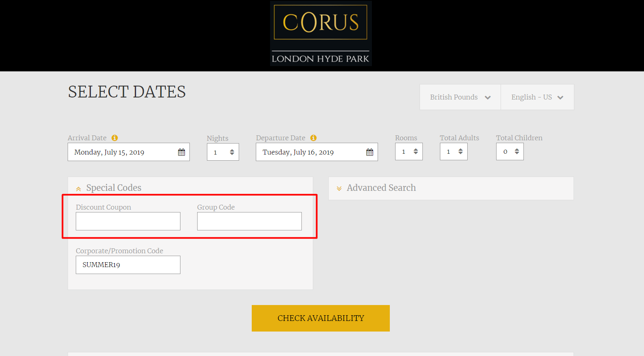Click the Check Availability button
The image size is (644, 356).
tap(321, 318)
